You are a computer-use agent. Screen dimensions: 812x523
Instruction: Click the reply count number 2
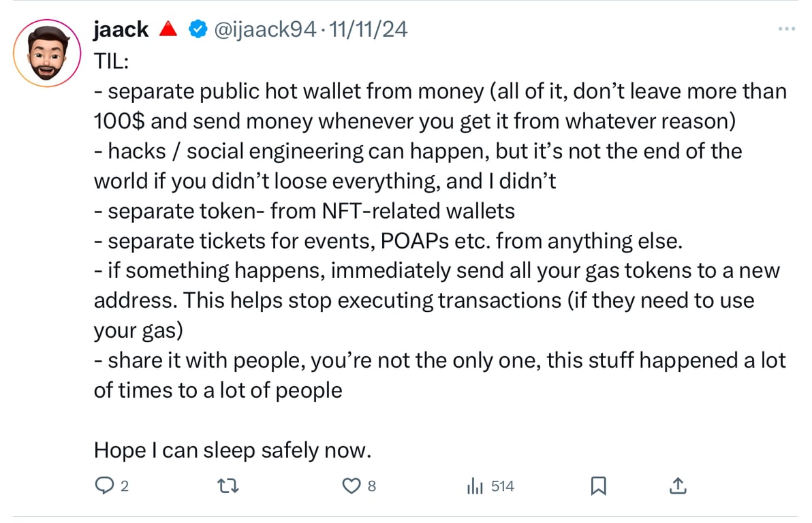tap(124, 486)
